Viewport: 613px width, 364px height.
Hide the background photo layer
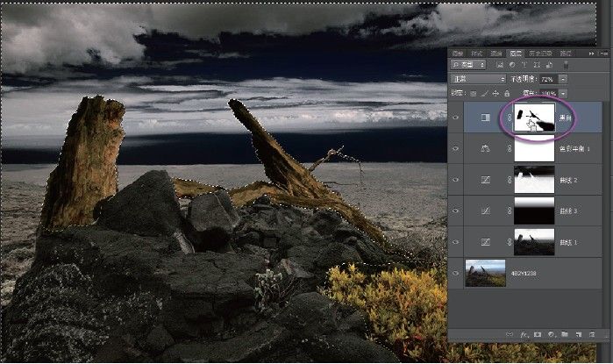[x=455, y=274]
